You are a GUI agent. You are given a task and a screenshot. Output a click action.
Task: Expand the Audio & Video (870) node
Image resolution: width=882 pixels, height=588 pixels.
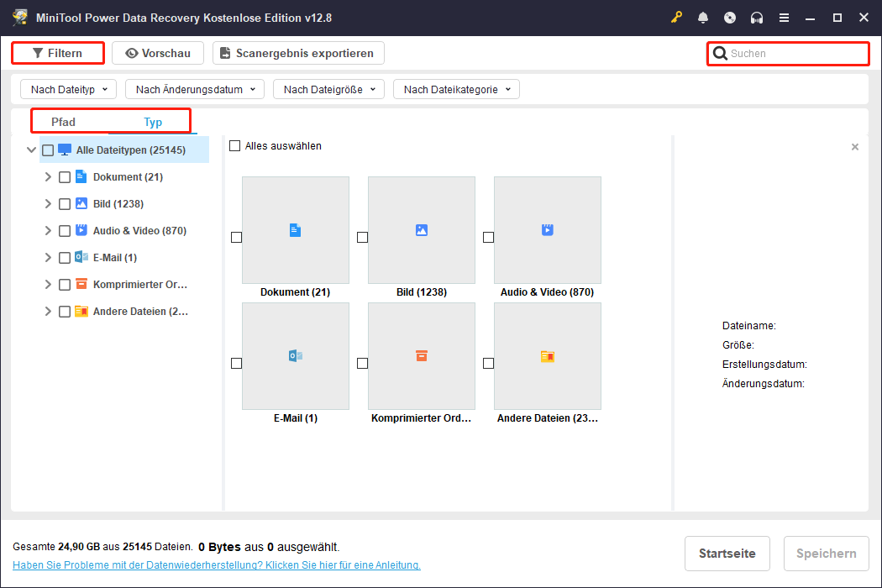pyautogui.click(x=48, y=231)
